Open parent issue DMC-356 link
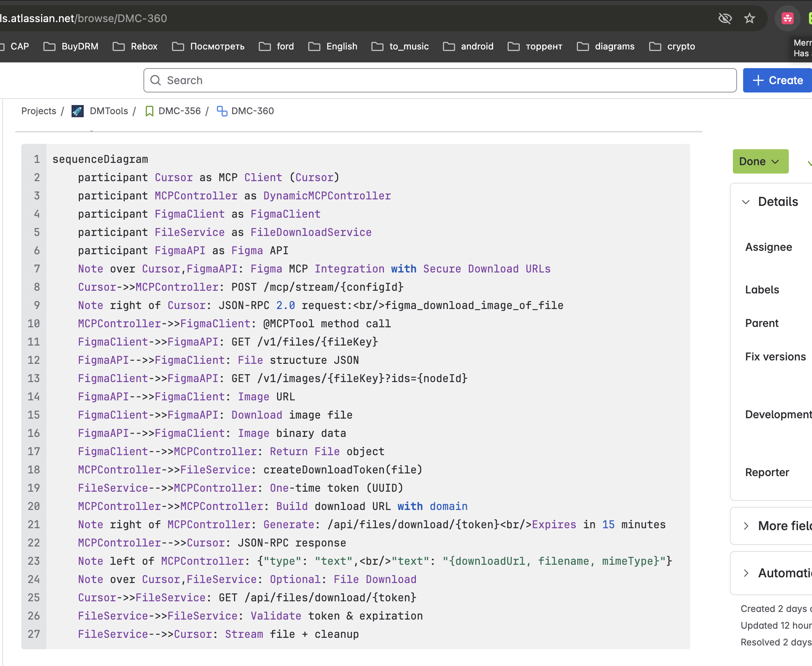 point(180,111)
